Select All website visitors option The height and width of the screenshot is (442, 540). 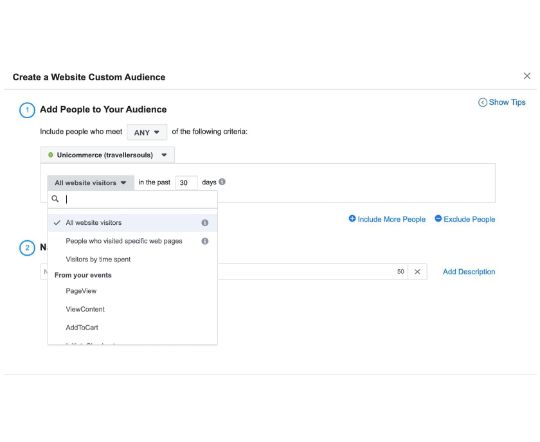pyautogui.click(x=132, y=223)
